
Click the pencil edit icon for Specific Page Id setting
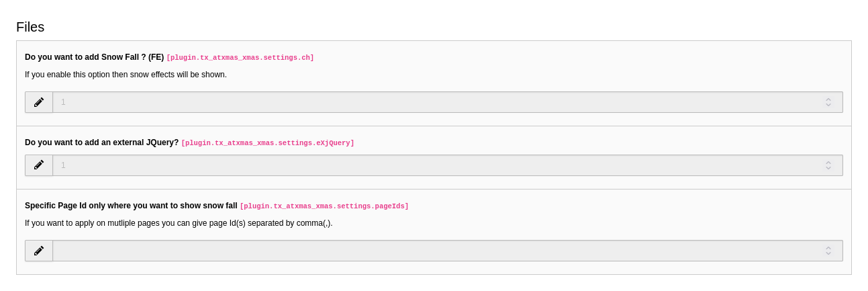[x=39, y=251]
